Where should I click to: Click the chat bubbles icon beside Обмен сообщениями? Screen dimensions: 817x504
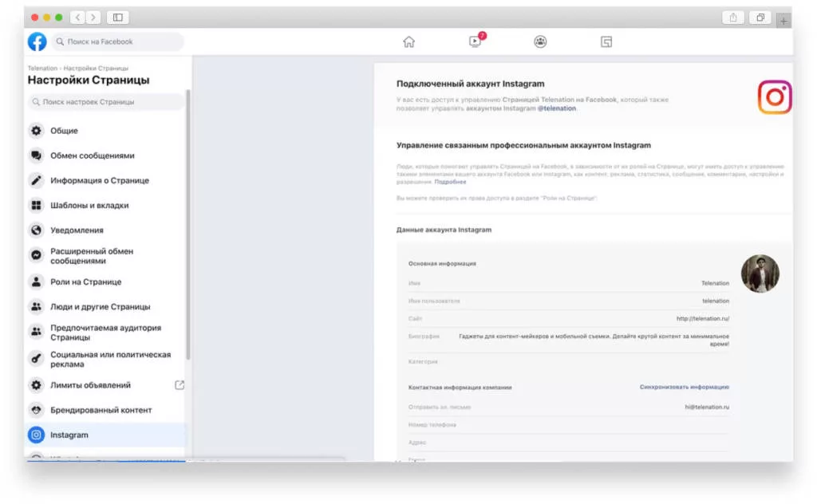36,156
